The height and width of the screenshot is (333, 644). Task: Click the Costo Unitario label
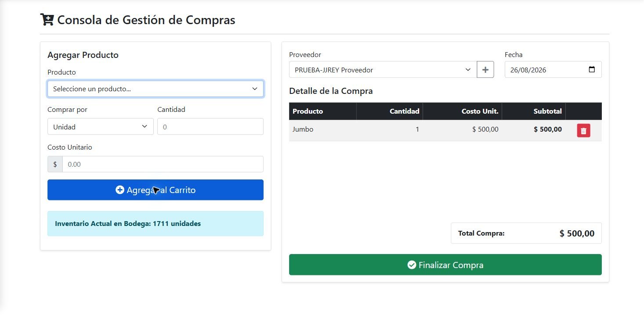70,147
